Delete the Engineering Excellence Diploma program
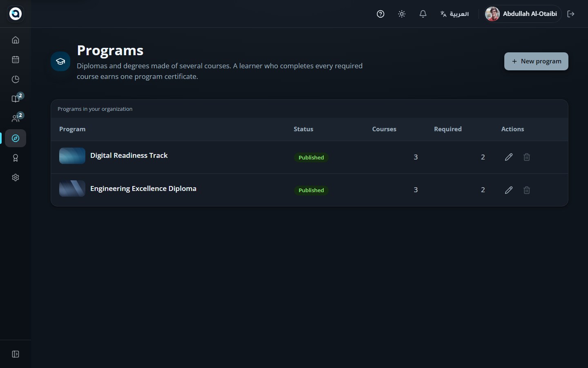The height and width of the screenshot is (368, 588). 527,190
